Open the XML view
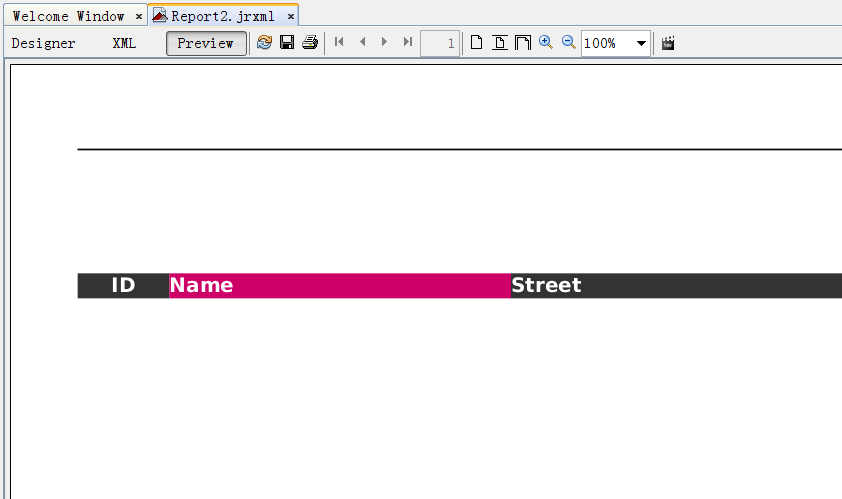 click(x=124, y=44)
